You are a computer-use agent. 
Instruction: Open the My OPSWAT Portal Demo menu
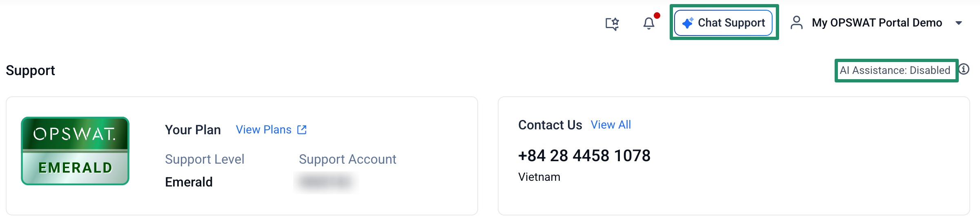(877, 23)
